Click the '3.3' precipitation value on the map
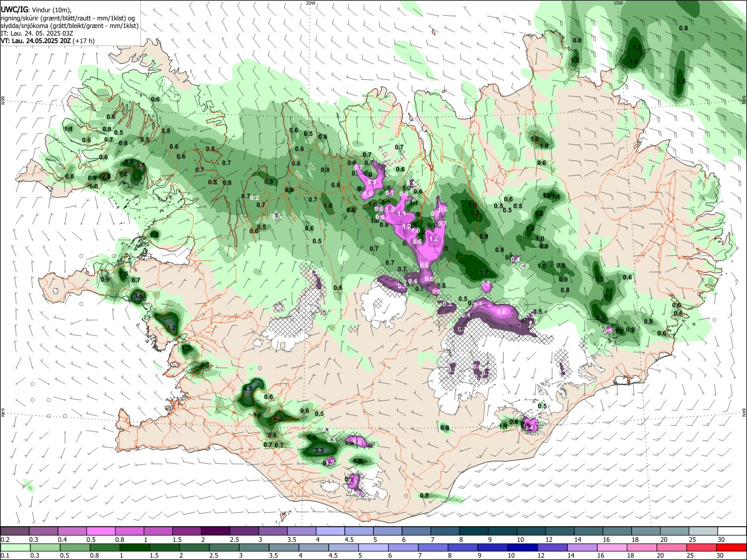The image size is (747, 560). click(x=319, y=450)
